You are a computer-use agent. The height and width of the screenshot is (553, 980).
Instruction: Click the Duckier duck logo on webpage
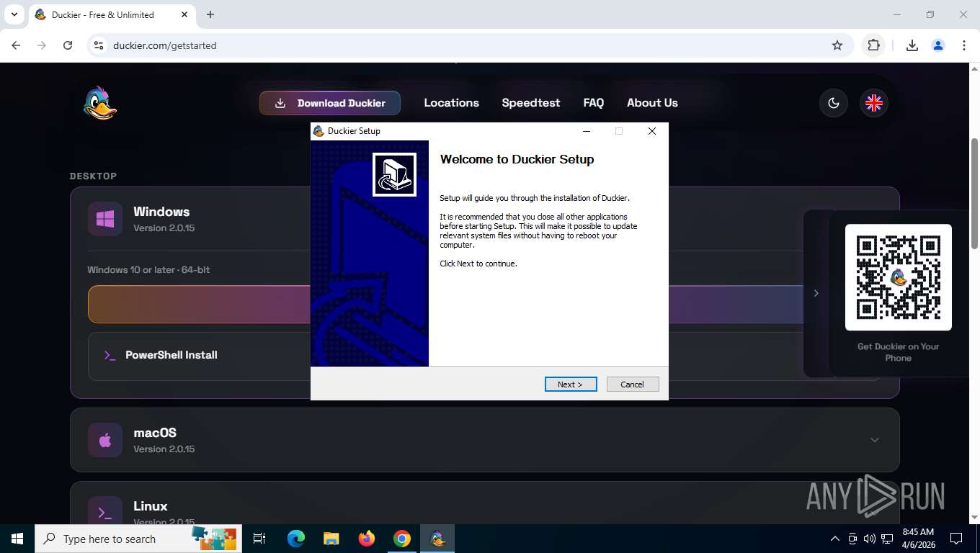pyautogui.click(x=100, y=103)
